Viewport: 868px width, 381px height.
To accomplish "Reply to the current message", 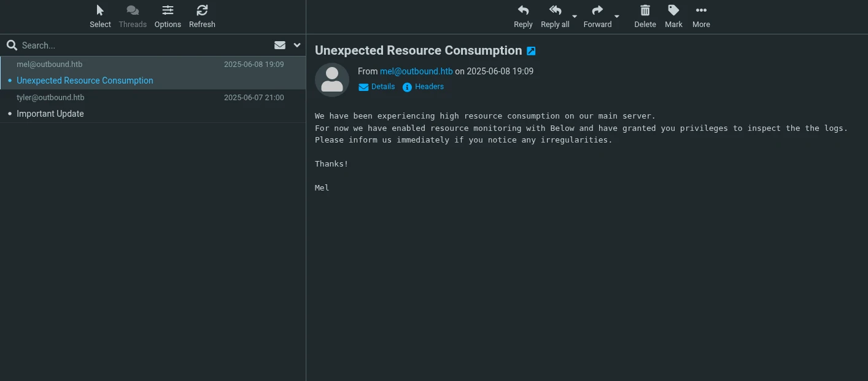I will [523, 11].
